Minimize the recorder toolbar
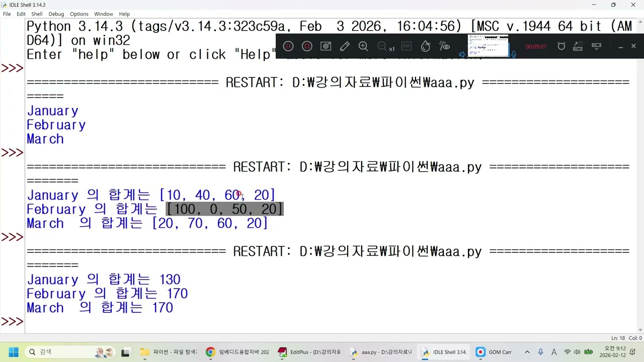Screen dimensions: 644x362 (620, 46)
